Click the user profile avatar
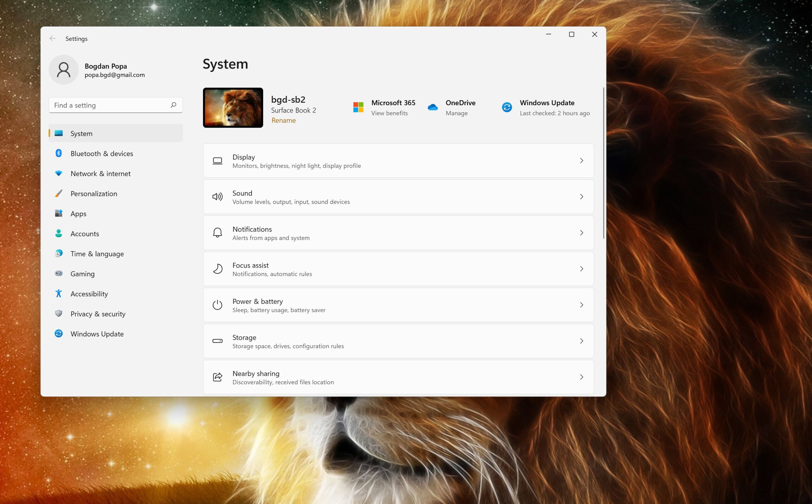The width and height of the screenshot is (812, 504). click(x=64, y=70)
